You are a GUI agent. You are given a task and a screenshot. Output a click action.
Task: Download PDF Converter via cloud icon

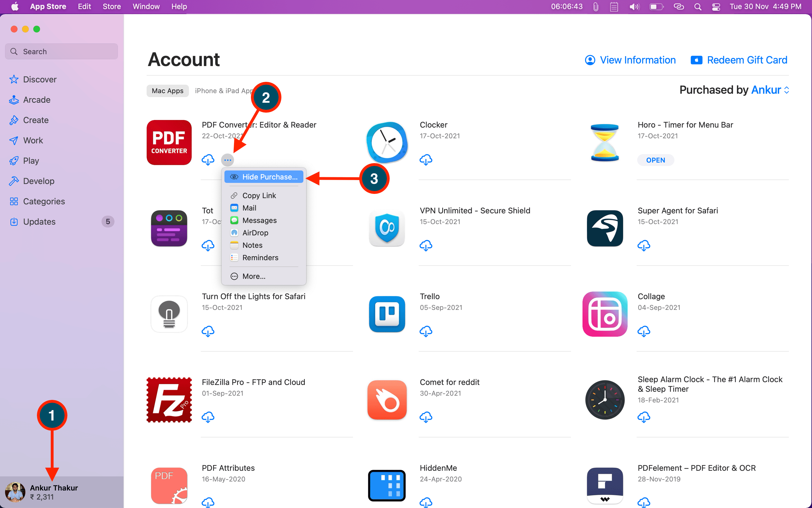pyautogui.click(x=208, y=160)
